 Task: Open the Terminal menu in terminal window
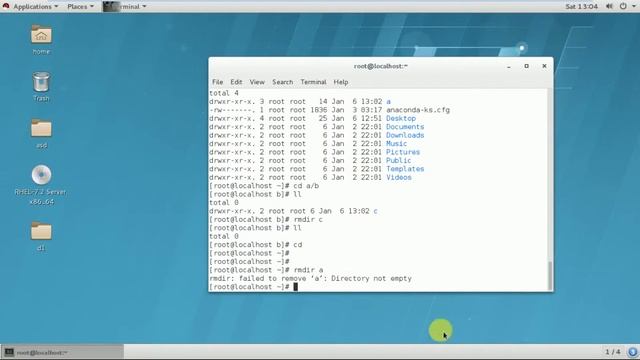313,82
